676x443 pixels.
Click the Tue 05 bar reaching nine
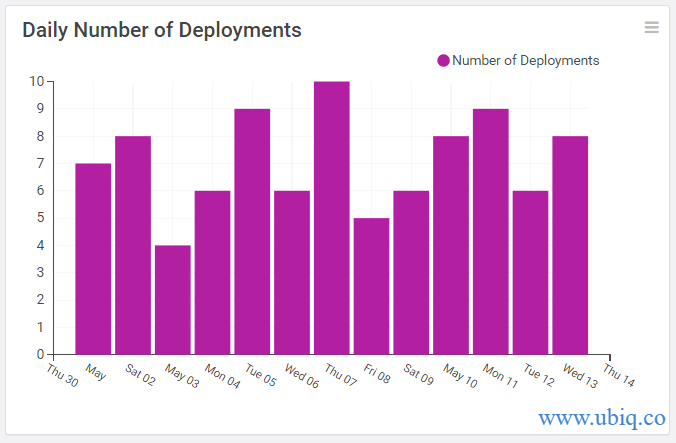point(252,232)
